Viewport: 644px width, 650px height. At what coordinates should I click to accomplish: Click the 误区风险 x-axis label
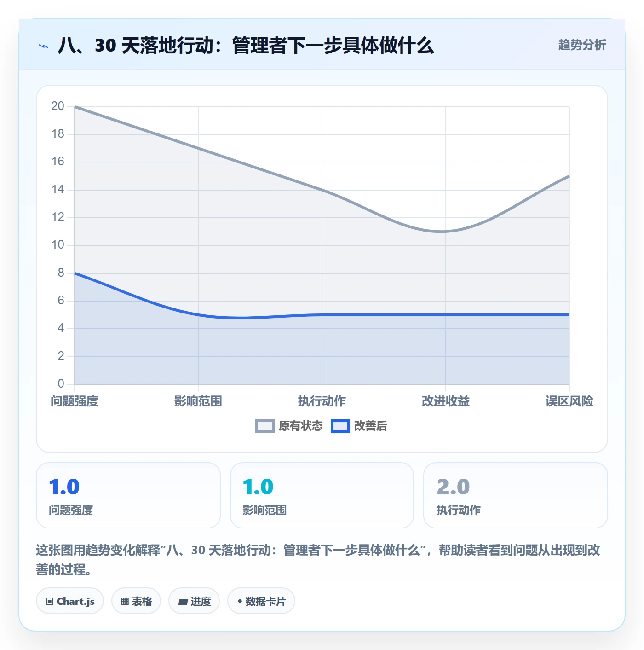point(569,401)
